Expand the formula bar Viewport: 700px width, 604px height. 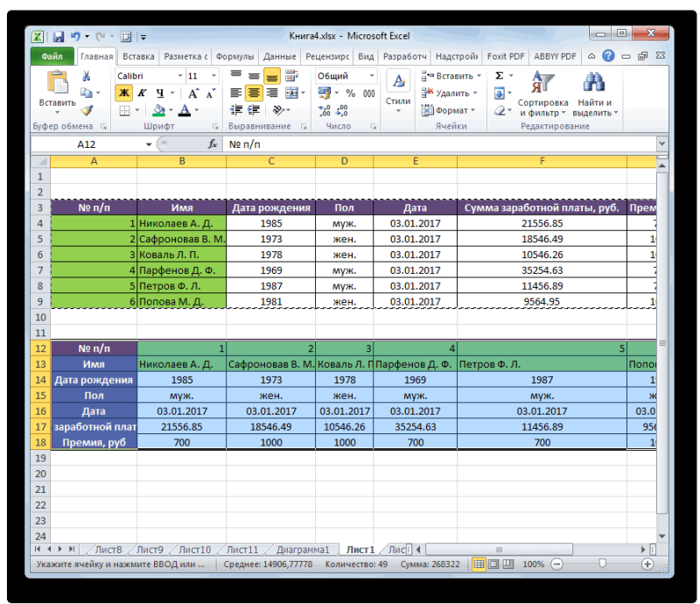[x=661, y=144]
